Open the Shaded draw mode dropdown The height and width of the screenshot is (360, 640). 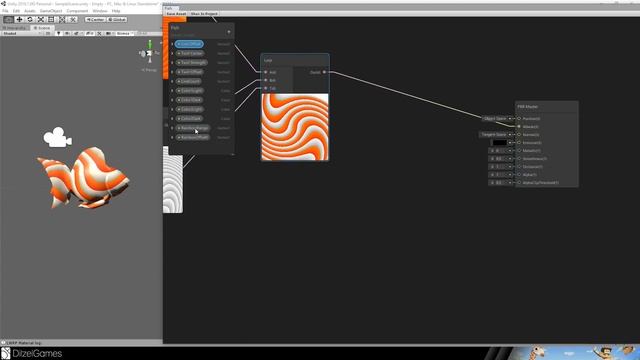click(x=21, y=33)
